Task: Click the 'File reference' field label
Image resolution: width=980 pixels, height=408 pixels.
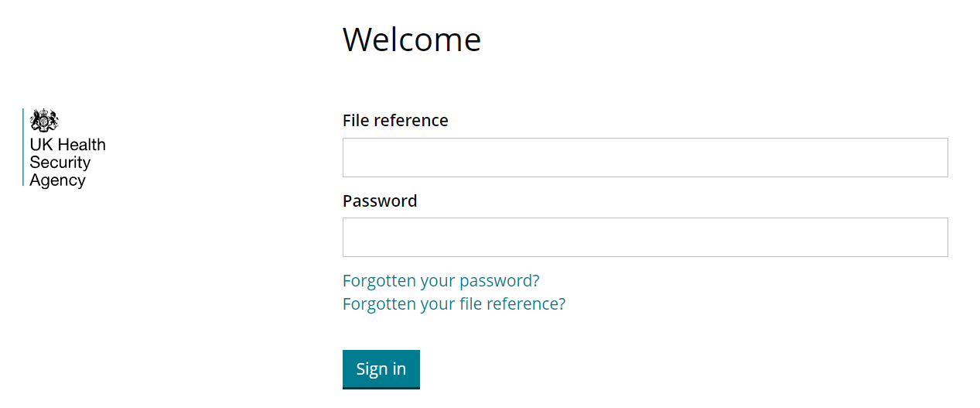Action: [395, 121]
